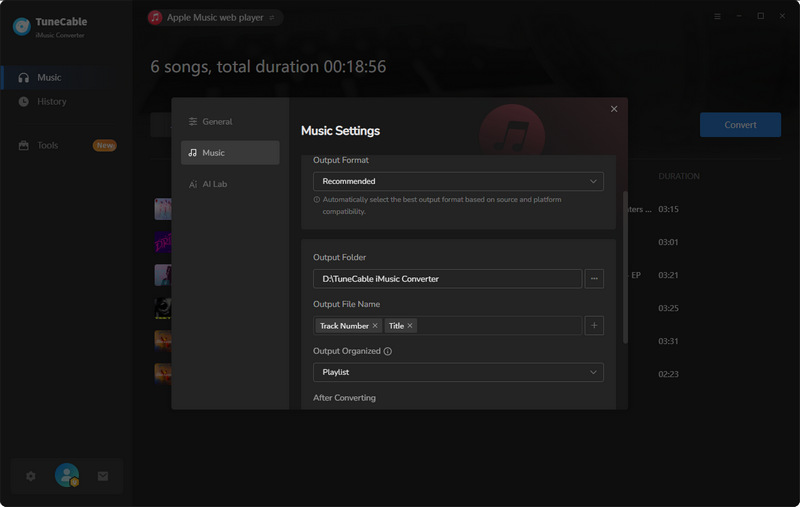
Task: Click the Tools toolbox sidebar icon
Action: (x=23, y=145)
